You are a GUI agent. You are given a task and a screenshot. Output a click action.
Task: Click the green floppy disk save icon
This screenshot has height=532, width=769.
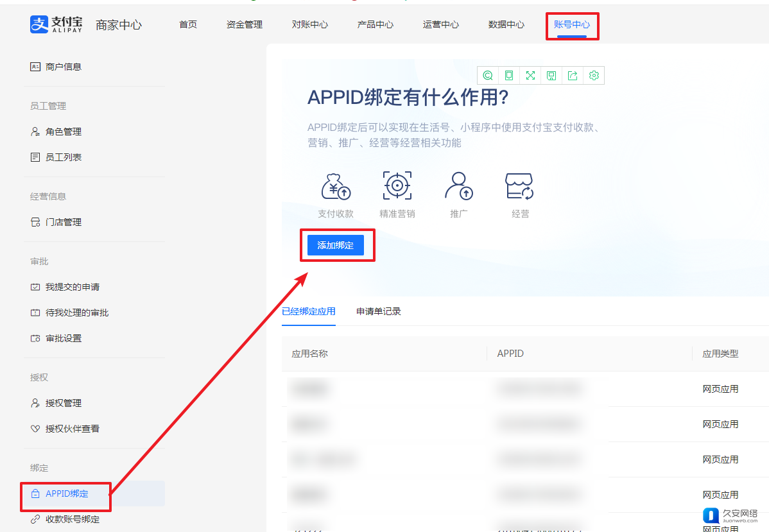click(x=551, y=76)
